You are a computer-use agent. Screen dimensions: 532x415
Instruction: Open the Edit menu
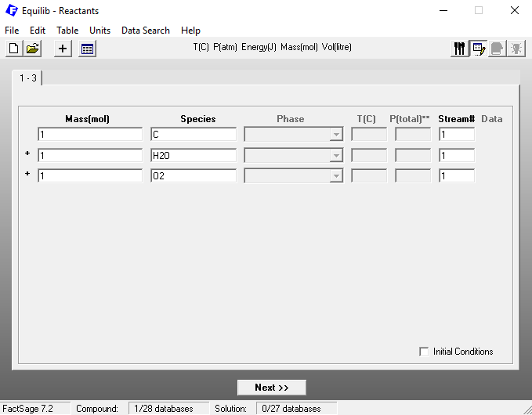(38, 31)
